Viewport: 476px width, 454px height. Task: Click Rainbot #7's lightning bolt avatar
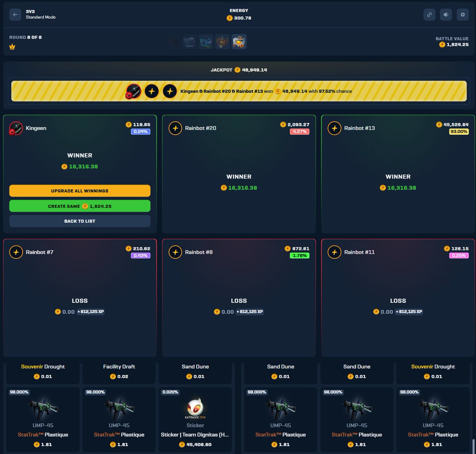click(x=16, y=252)
